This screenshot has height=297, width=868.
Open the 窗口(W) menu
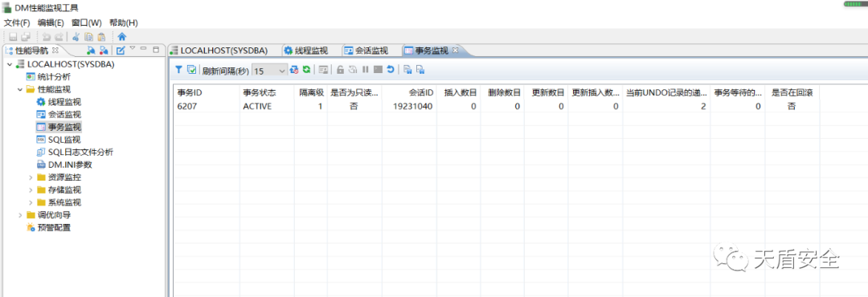click(87, 22)
